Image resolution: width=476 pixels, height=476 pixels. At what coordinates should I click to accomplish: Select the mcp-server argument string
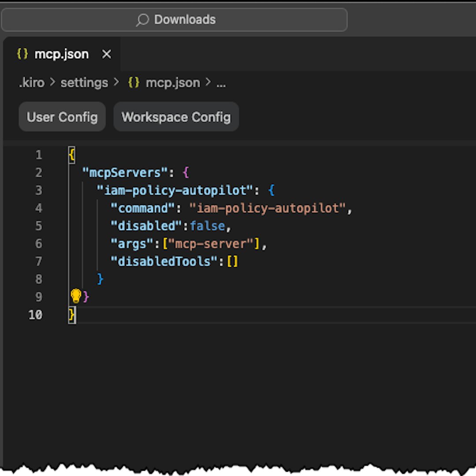[x=213, y=244]
